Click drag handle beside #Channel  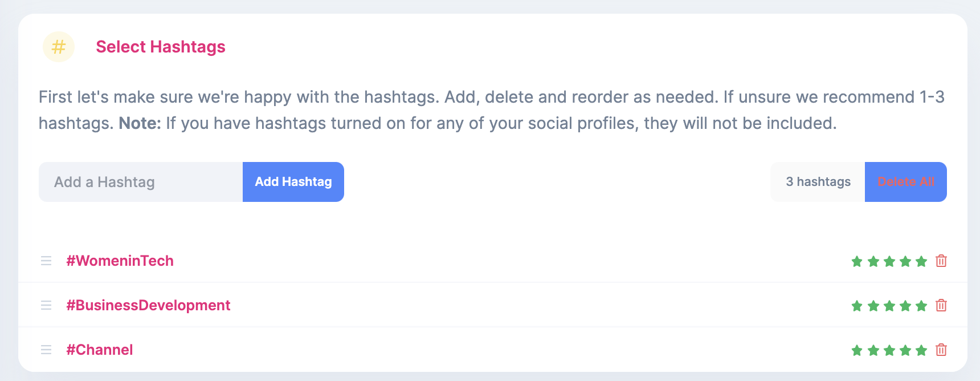point(46,350)
